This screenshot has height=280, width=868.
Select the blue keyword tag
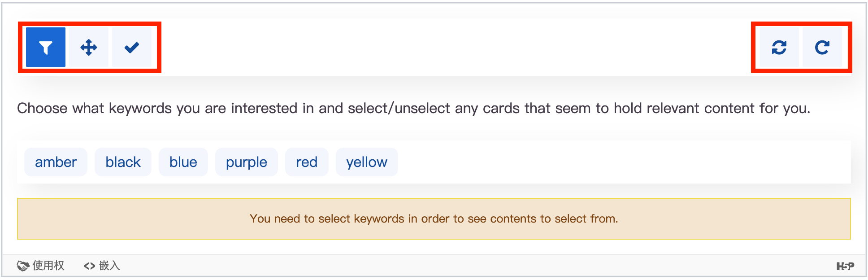(183, 162)
